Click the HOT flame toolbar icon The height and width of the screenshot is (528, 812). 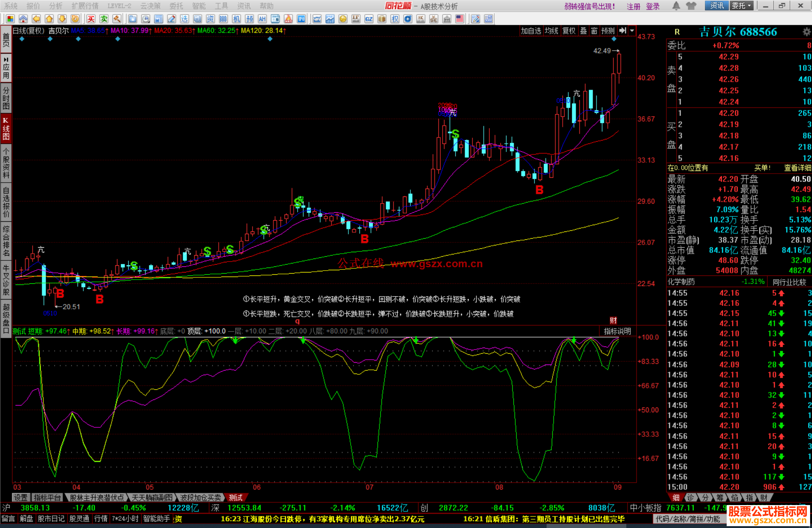288,19
